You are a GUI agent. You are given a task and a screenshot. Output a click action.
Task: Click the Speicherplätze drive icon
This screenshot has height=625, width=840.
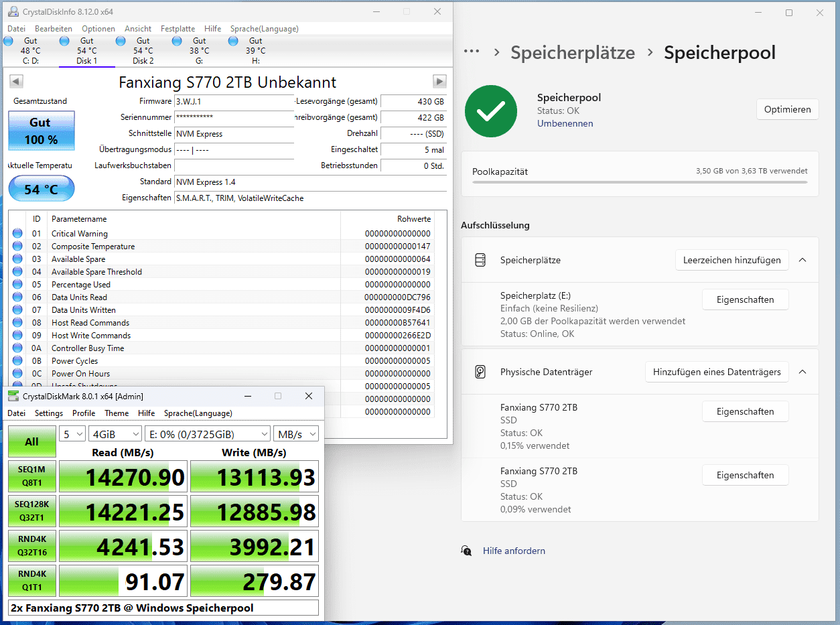[x=480, y=260]
